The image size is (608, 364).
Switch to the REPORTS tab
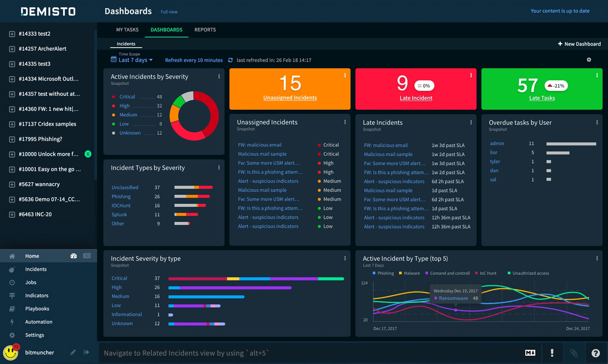(x=205, y=30)
